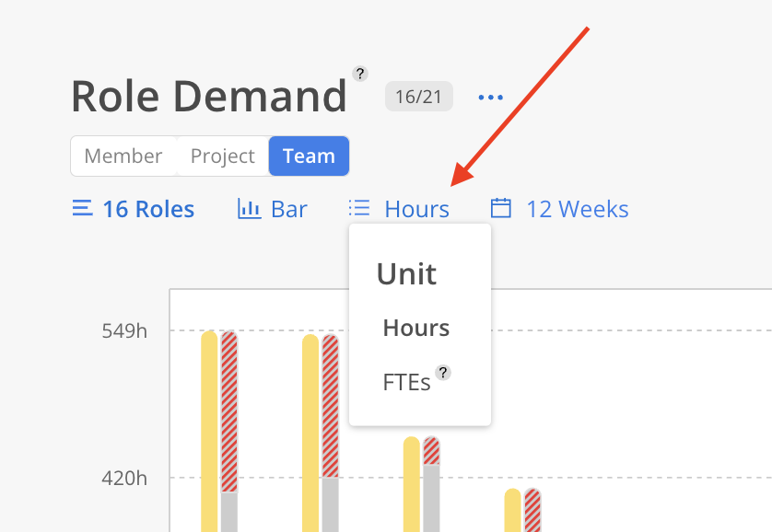Viewport: 772px width, 532px height.
Task: Open the Bar chart type dropdown
Action: click(x=273, y=209)
